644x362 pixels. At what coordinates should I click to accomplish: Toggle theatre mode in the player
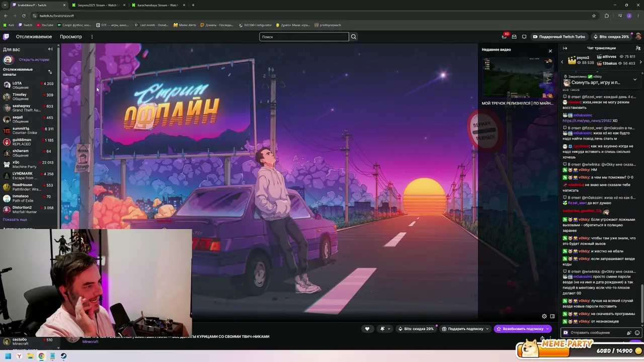click(x=552, y=316)
